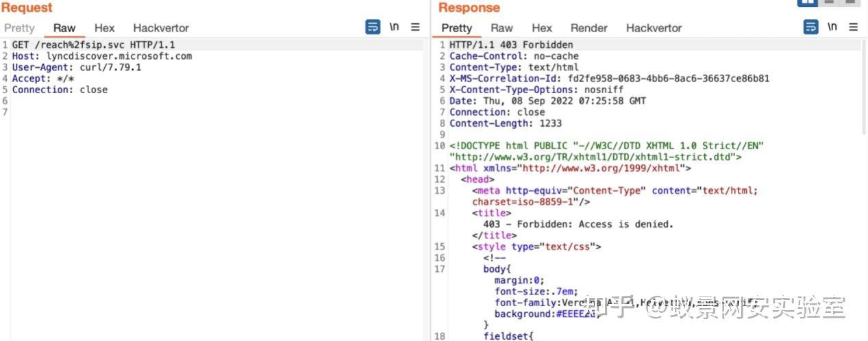Click the 'margin:0;' CSS line
Image resolution: width=868 pixels, height=341 pixels.
[x=519, y=280]
